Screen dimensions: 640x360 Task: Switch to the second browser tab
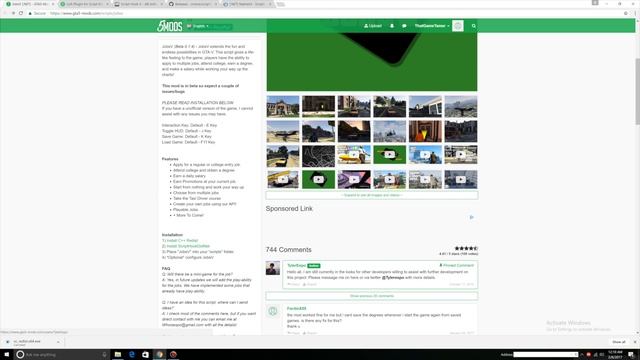(84, 4)
